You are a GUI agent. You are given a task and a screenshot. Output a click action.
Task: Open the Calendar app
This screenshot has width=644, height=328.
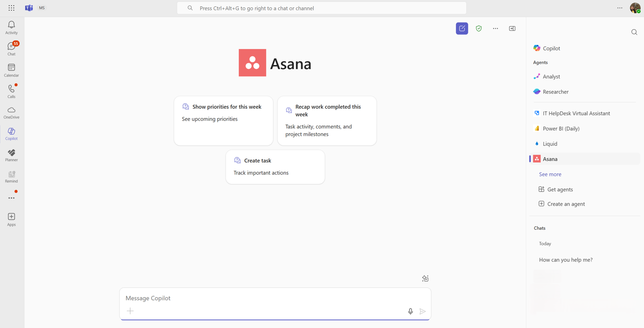(x=11, y=70)
